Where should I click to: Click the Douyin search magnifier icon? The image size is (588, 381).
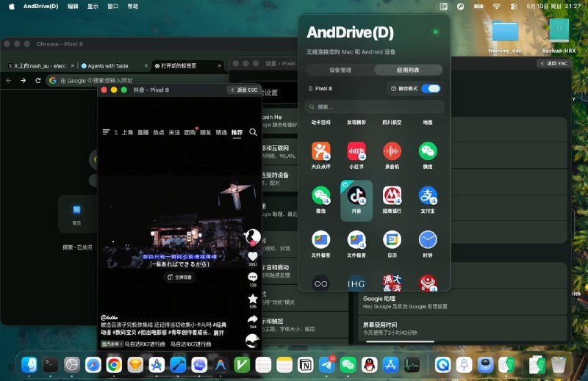click(x=253, y=132)
